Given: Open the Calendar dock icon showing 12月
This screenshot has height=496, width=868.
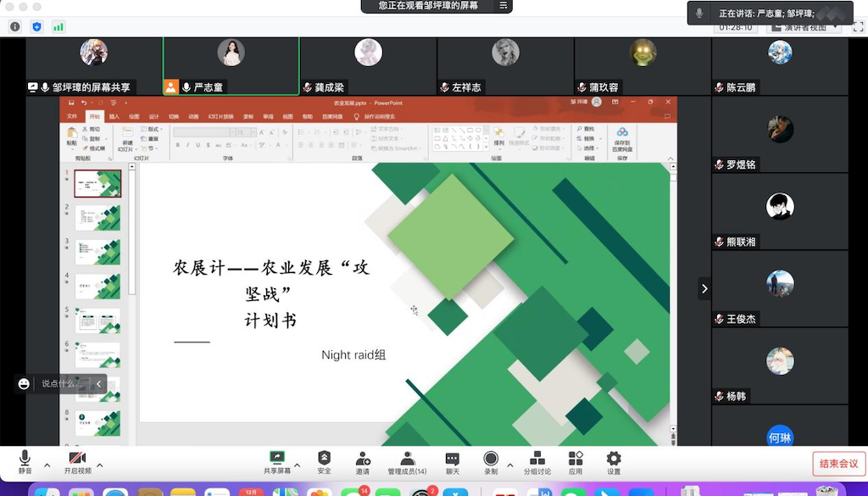Looking at the screenshot, I should 251,492.
